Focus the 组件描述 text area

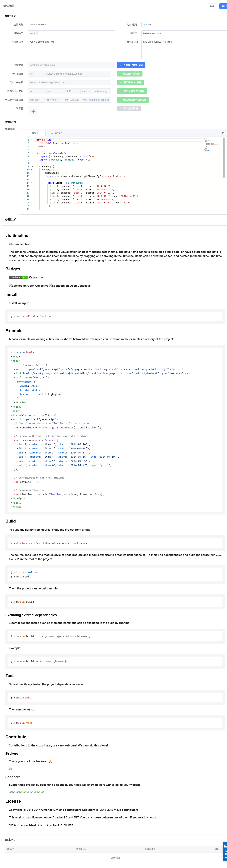71,49
